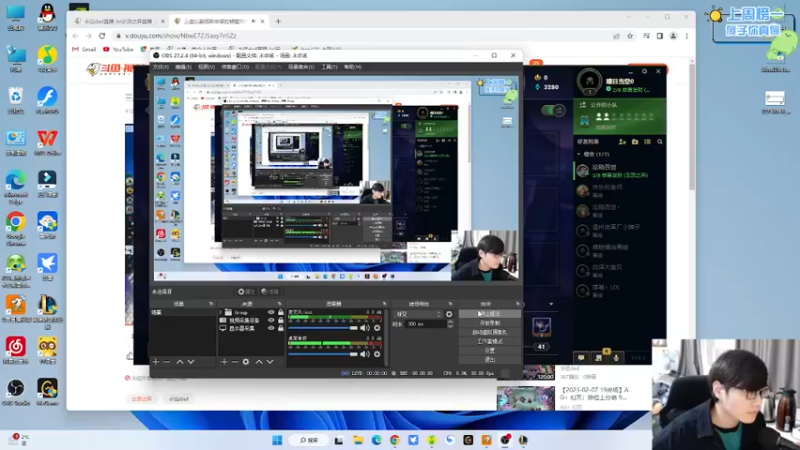Image resolution: width=800 pixels, height=450 pixels.
Task: Click Settings button in OBS controls
Action: coord(489,351)
